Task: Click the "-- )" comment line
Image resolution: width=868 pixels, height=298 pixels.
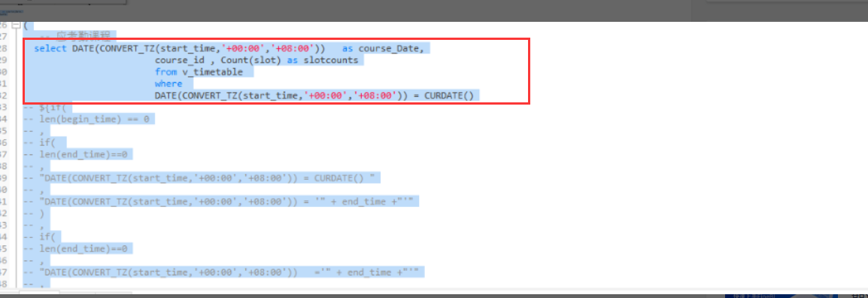Action: (35, 213)
